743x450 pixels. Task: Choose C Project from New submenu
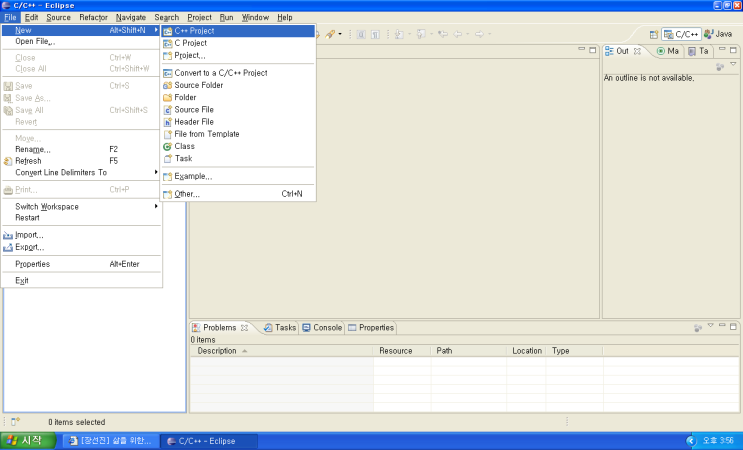point(238,43)
